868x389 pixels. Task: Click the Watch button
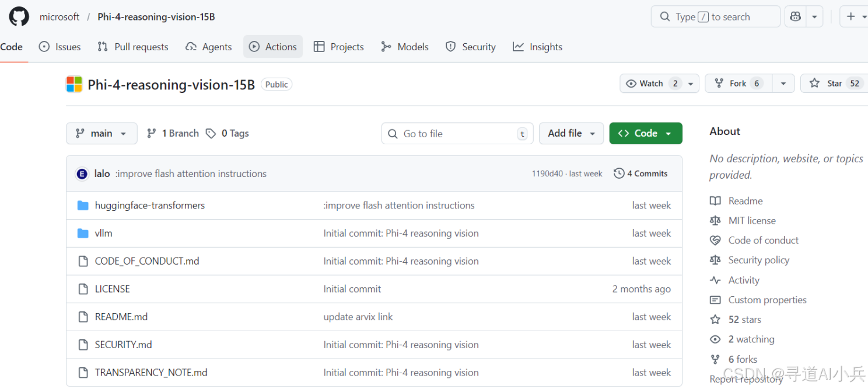[x=651, y=84]
